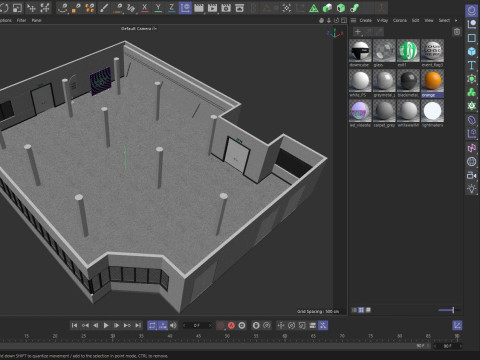Add a camera from the right palette

471,175
